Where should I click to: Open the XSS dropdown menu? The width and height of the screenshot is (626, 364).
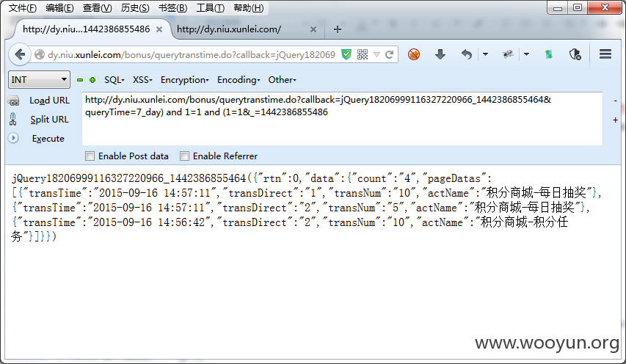point(142,80)
